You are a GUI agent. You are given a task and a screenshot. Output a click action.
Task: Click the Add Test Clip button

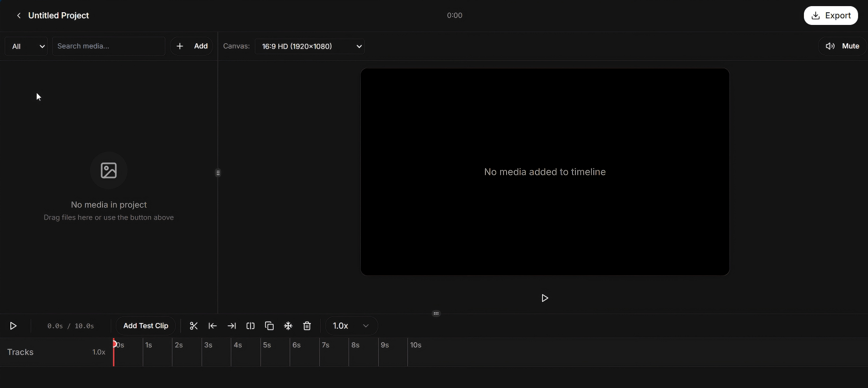[x=146, y=326]
